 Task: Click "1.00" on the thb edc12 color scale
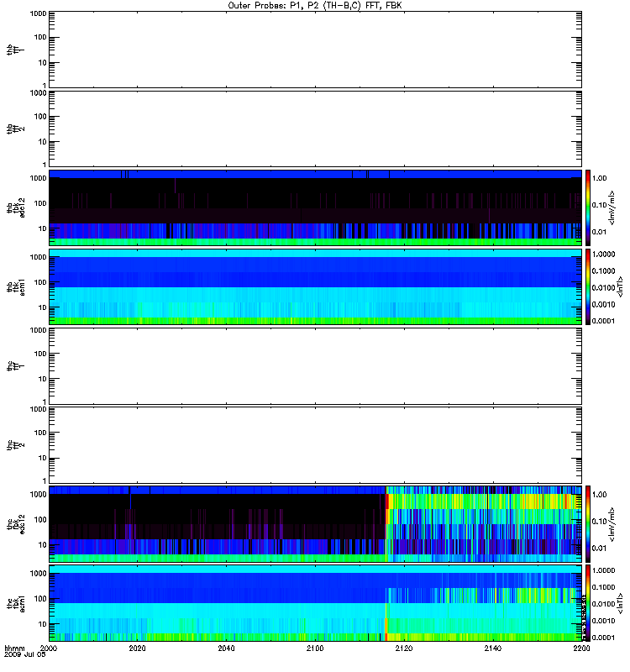600,178
